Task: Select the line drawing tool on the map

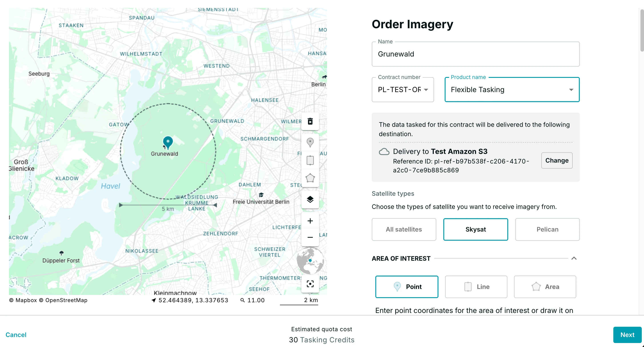Action: (x=310, y=160)
